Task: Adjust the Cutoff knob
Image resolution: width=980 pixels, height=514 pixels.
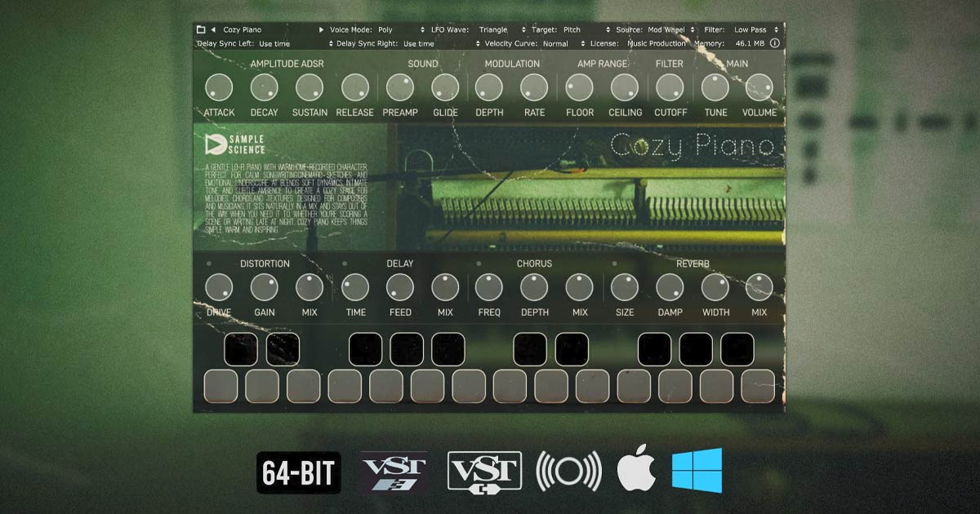Action: 670,86
